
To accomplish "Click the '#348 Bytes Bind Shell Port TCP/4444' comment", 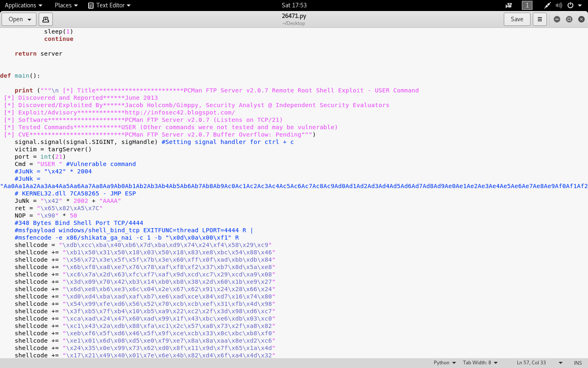I will pos(79,223).
